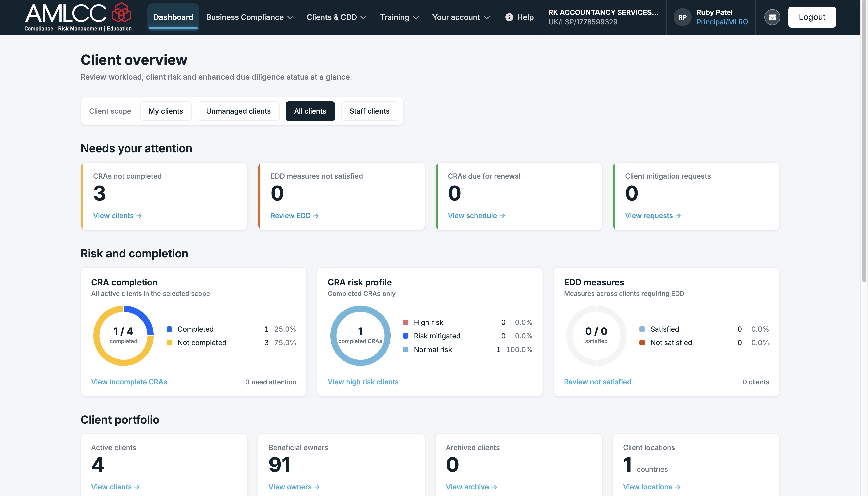The width and height of the screenshot is (868, 496).
Task: Open the View requests link
Action: pyautogui.click(x=653, y=216)
